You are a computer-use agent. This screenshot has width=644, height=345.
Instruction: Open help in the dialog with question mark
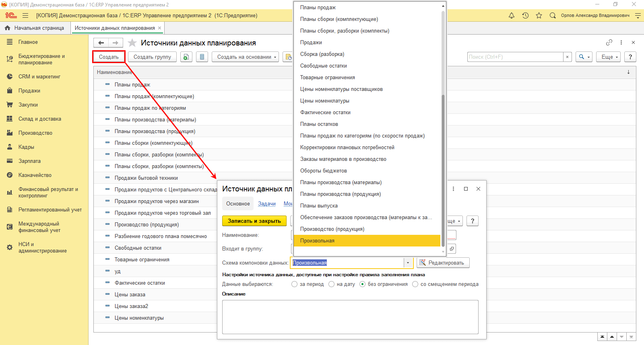click(x=473, y=221)
